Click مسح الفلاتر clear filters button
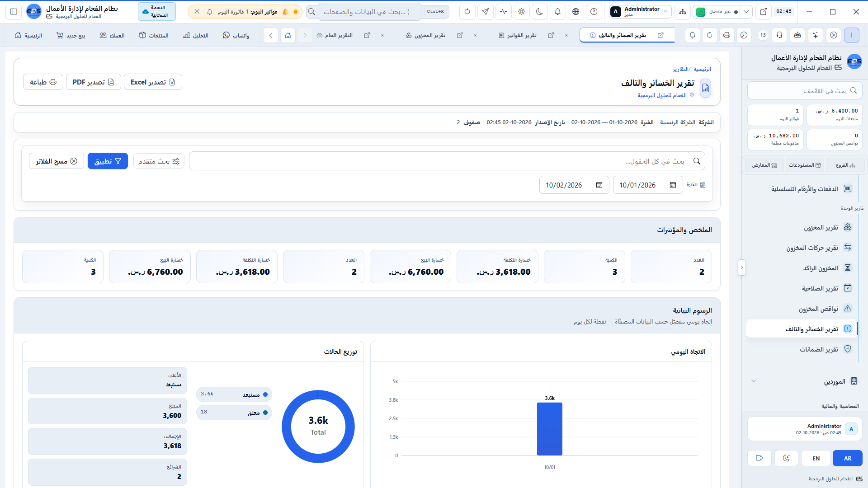868x488 pixels. coord(57,161)
